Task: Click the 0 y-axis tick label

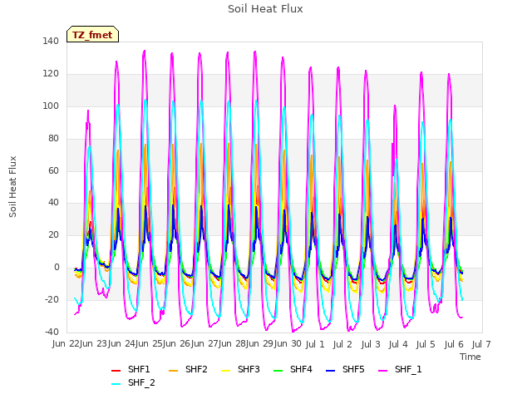Action: click(x=57, y=268)
